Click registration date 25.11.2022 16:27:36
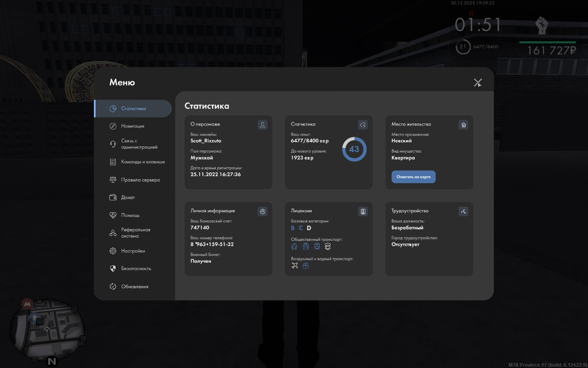588x368 pixels. (x=215, y=174)
